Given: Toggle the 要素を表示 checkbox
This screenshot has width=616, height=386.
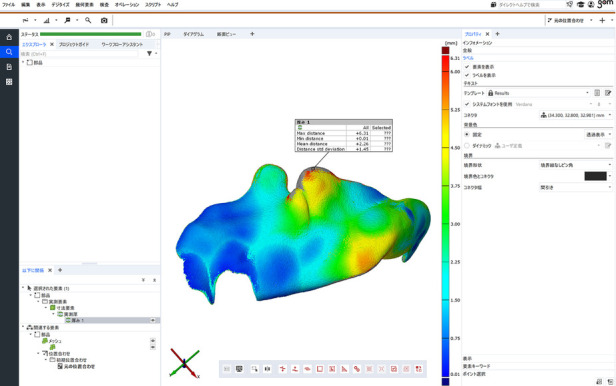Looking at the screenshot, I should pos(467,67).
